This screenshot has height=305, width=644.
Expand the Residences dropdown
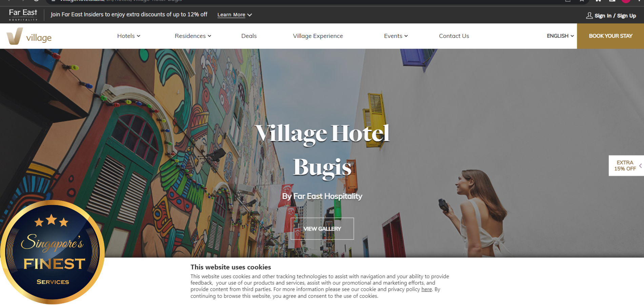[x=193, y=36]
